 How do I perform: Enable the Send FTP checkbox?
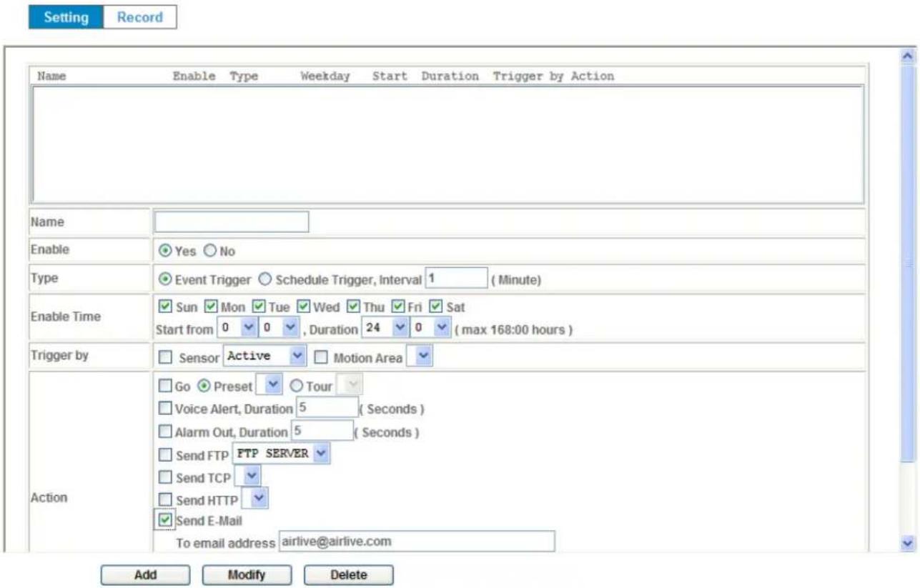(164, 454)
